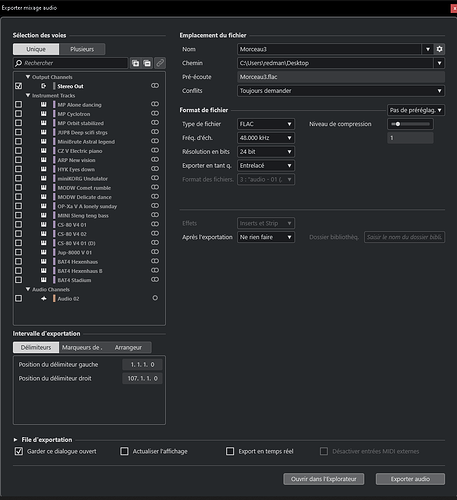Viewport: 457px width, 500px height.
Task: Switch to the Plusieurs tab
Action: tap(82, 49)
